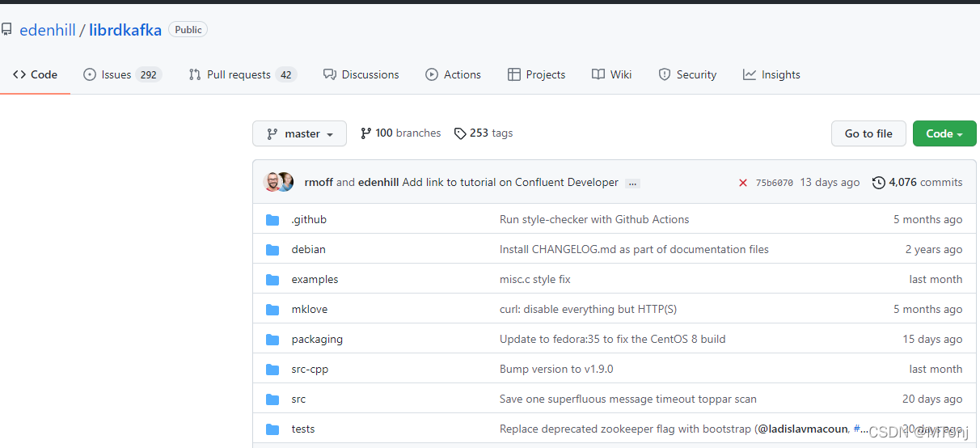Open the packaging folder
This screenshot has width=980, height=448.
(317, 339)
